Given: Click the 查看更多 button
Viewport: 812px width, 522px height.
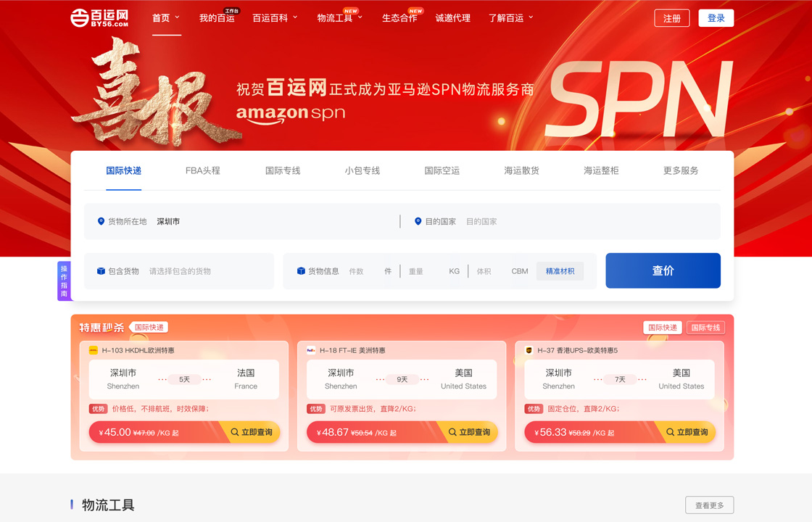Looking at the screenshot, I should 710,505.
